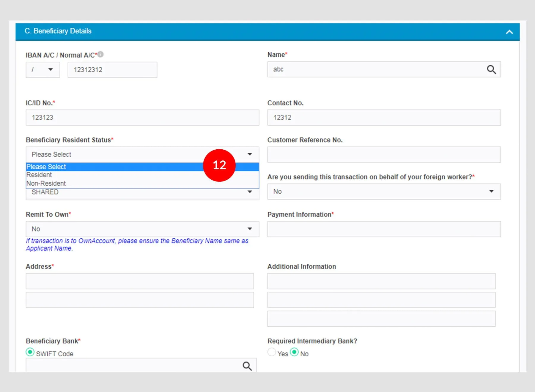The width and height of the screenshot is (535, 392).
Task: Open the Remit To Own dropdown
Action: pyautogui.click(x=142, y=229)
